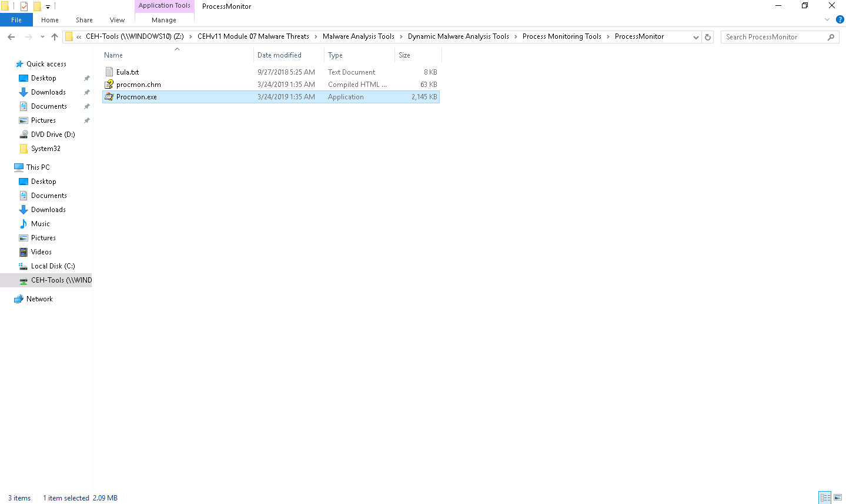
Task: Click ProcessMonitor breadcrumb segment
Action: click(639, 36)
